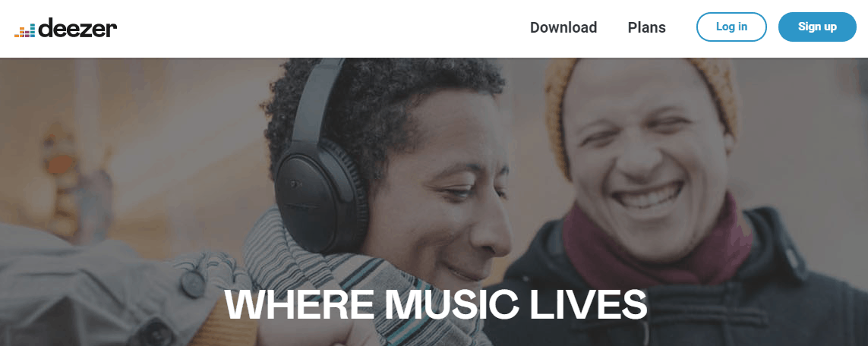This screenshot has height=346, width=868.
Task: Click the Deezer equalizer bars logo icon
Action: pos(25,31)
